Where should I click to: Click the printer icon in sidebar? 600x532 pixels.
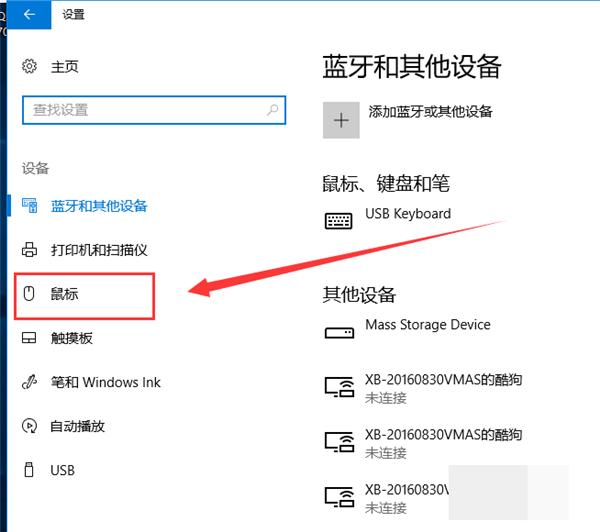(x=29, y=250)
